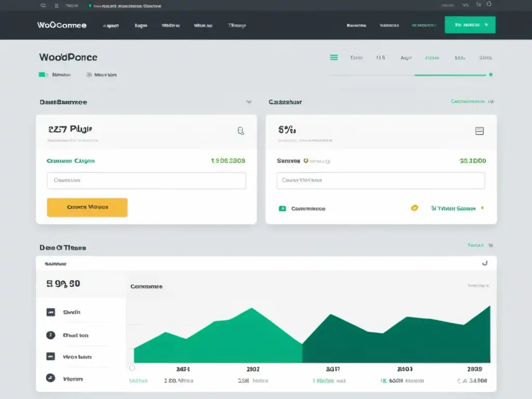Toggle the green status indicator in the top bar
Screen dimensions: 532x399
90,5
